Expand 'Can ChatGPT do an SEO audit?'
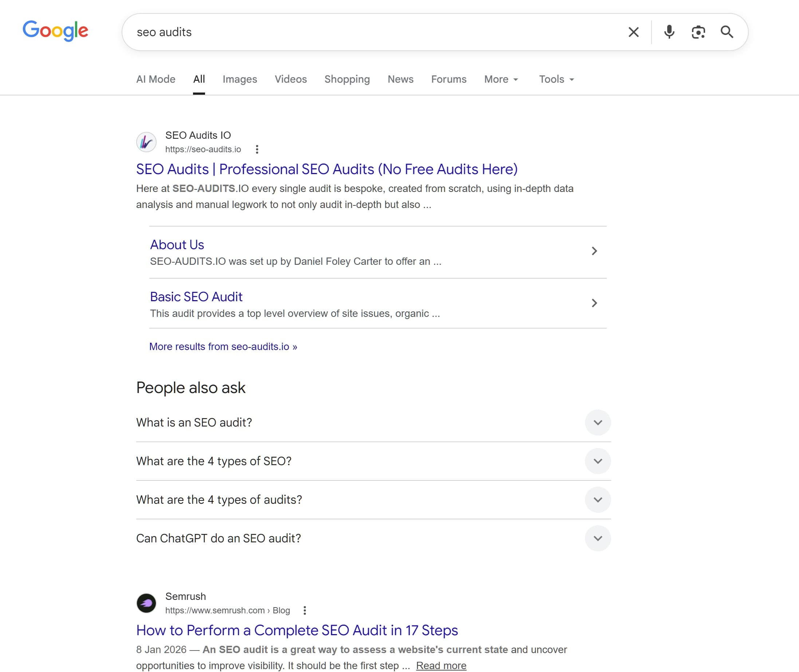This screenshot has width=799, height=672. click(x=598, y=538)
